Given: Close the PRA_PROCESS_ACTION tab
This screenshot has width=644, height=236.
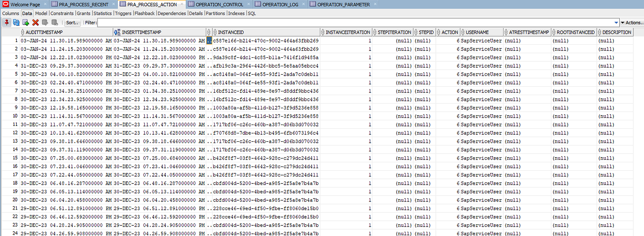Looking at the screenshot, I should 182,5.
